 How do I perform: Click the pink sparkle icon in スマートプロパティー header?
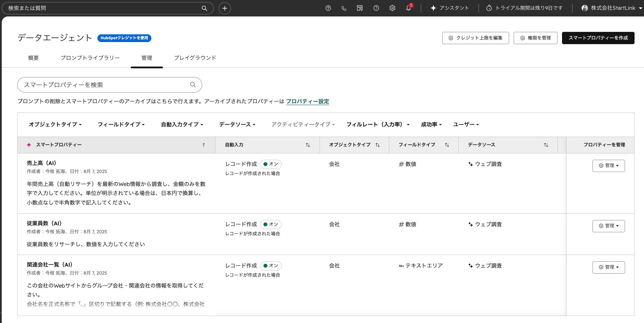tap(29, 145)
